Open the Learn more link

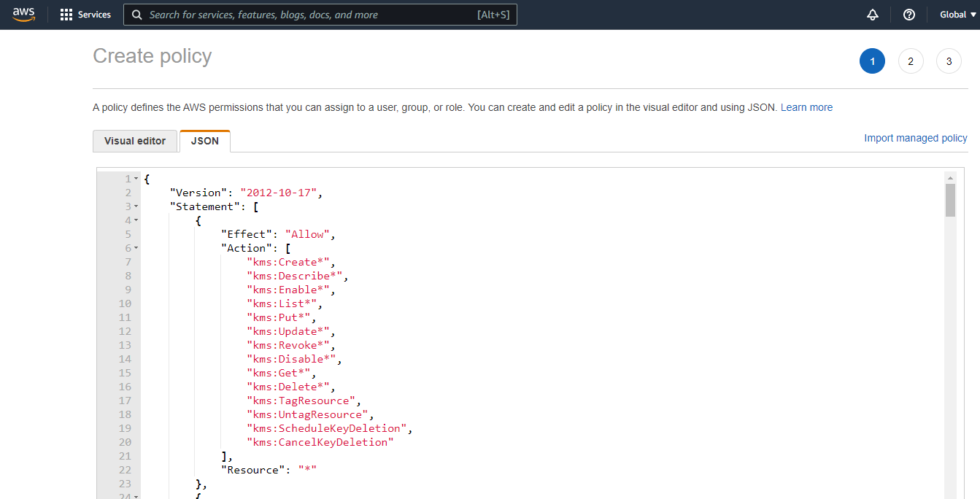point(806,107)
